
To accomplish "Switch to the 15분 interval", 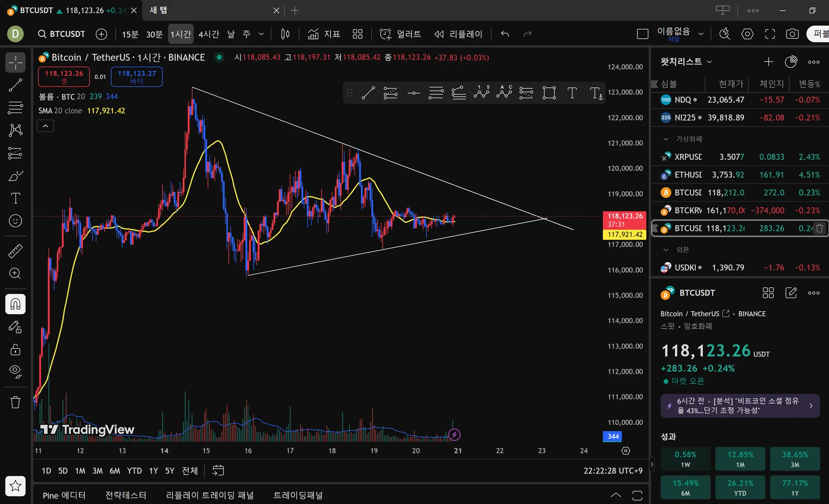I will pyautogui.click(x=130, y=34).
